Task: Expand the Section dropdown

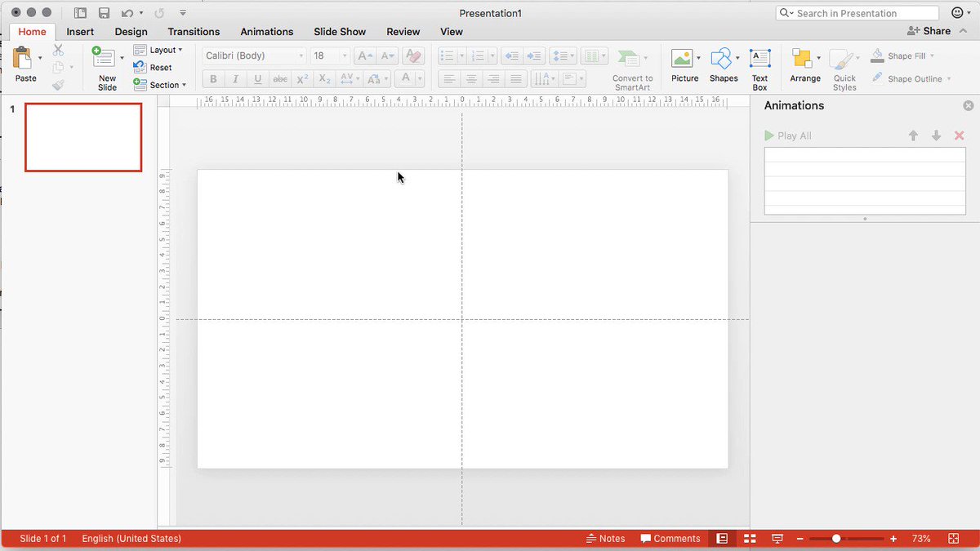Action: pos(184,85)
